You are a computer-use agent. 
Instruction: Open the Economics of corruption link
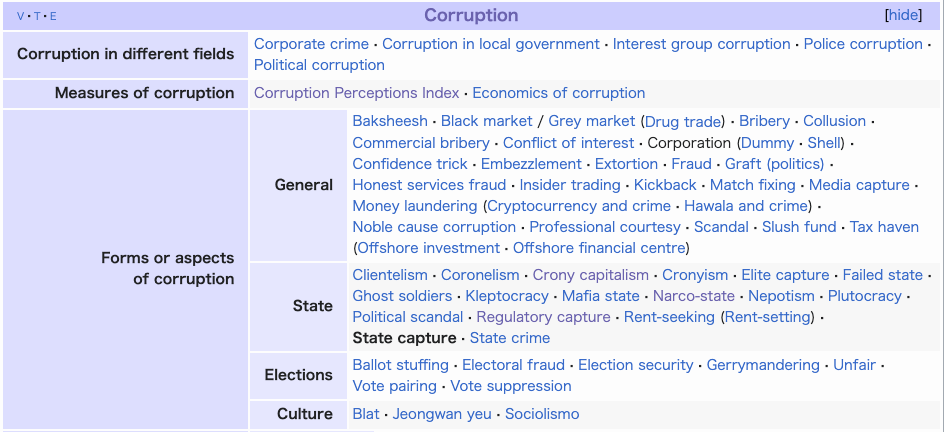tap(559, 93)
